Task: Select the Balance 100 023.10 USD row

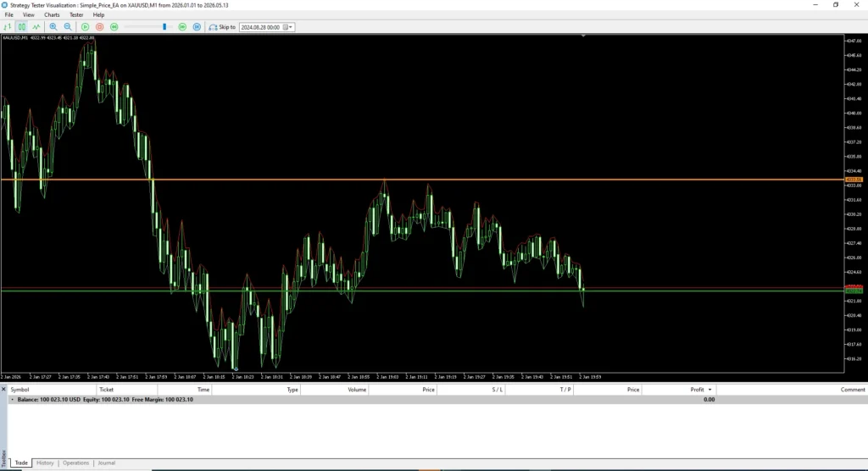Action: click(437, 399)
